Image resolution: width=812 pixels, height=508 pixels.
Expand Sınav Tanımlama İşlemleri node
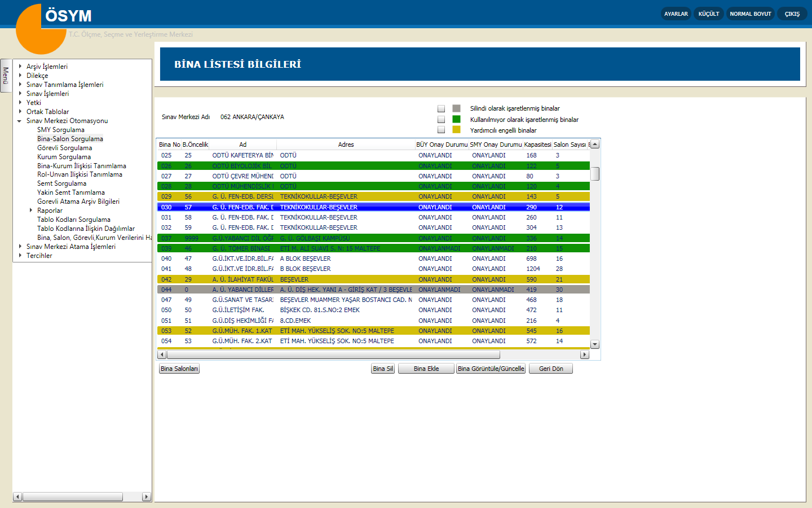[20, 84]
